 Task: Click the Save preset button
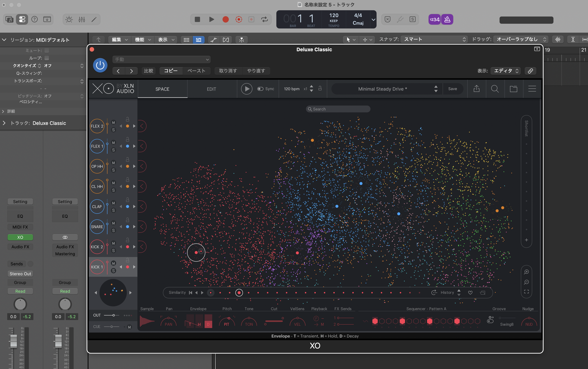tap(452, 89)
